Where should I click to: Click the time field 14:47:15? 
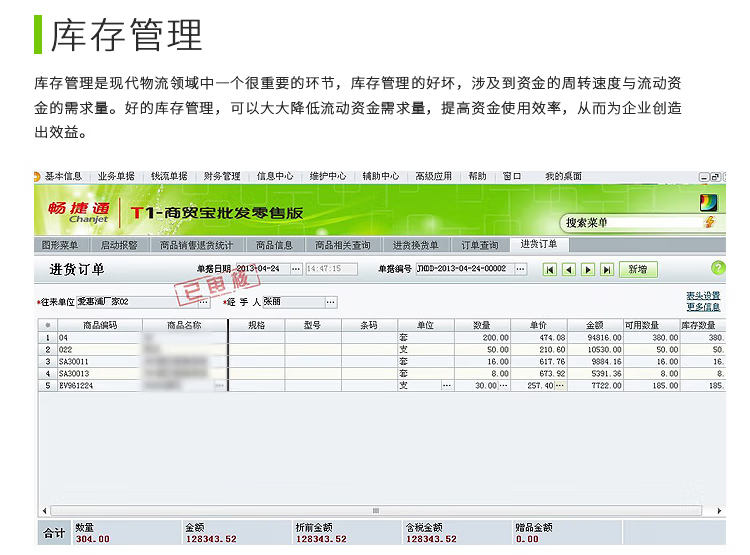click(331, 269)
